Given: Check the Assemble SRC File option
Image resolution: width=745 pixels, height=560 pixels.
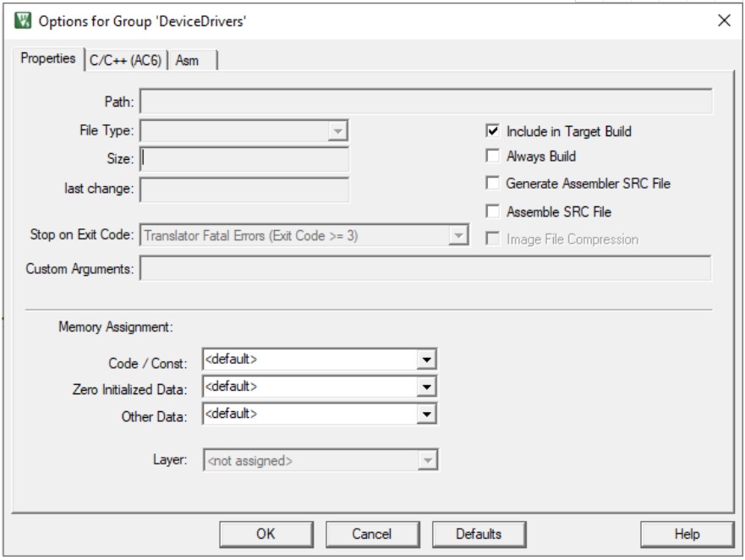Looking at the screenshot, I should [x=493, y=211].
